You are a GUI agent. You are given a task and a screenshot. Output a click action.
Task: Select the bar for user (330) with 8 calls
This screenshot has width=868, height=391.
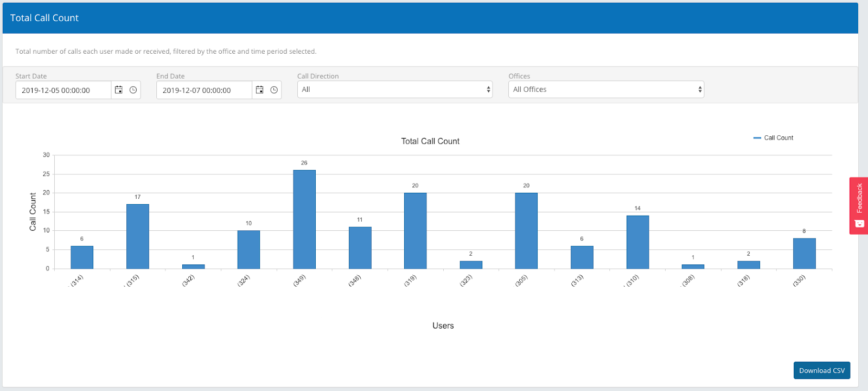pos(804,254)
